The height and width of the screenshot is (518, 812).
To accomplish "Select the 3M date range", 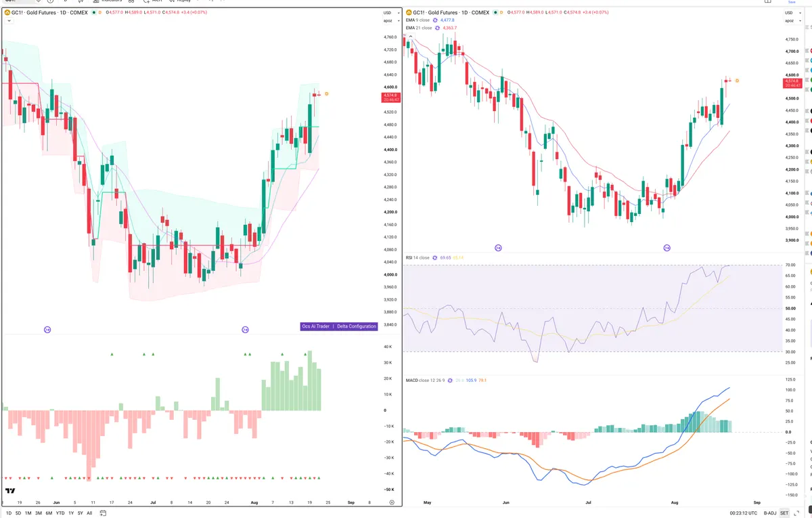I will click(39, 513).
